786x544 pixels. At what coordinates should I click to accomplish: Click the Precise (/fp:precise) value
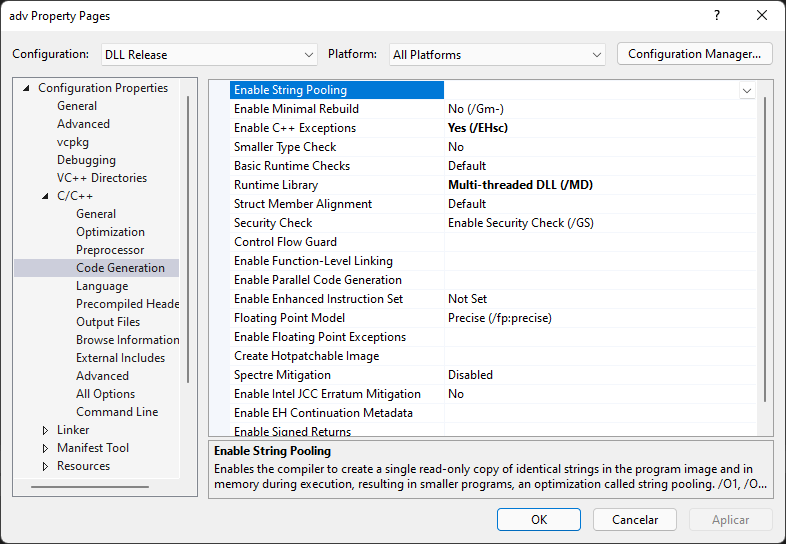(500, 318)
